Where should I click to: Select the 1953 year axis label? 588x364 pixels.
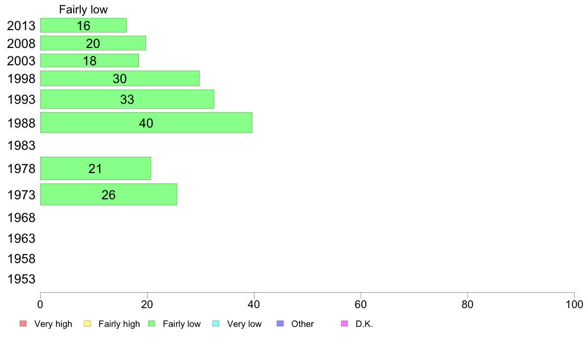21,279
